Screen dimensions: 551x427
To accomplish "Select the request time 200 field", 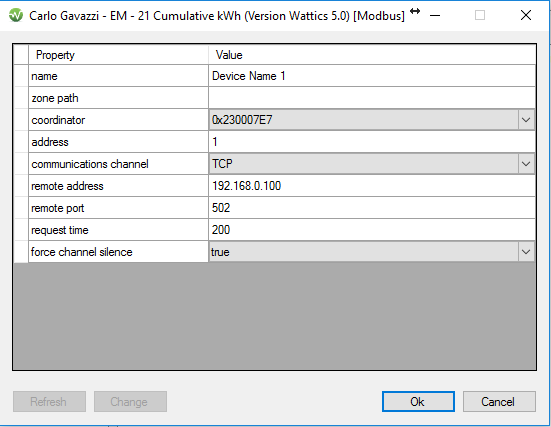I will coord(372,230).
